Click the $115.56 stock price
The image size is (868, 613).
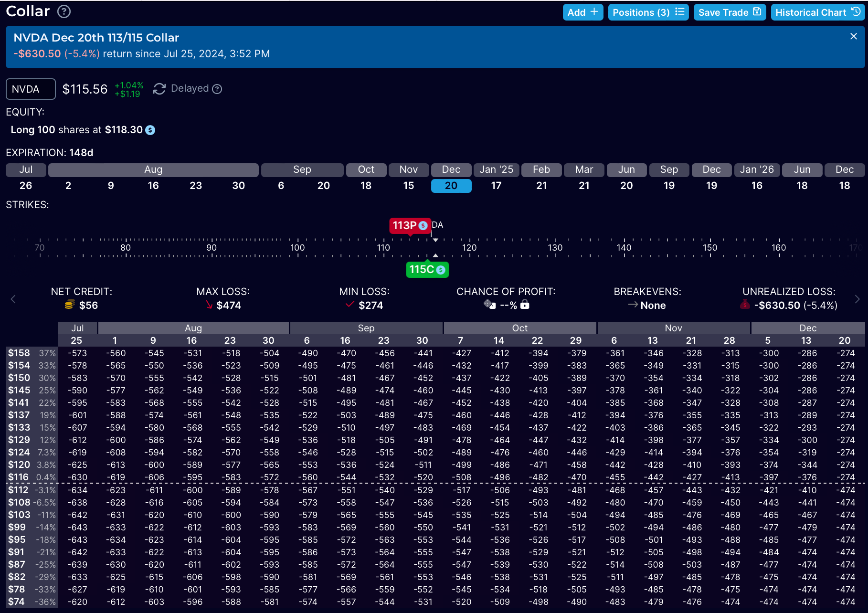(x=85, y=89)
